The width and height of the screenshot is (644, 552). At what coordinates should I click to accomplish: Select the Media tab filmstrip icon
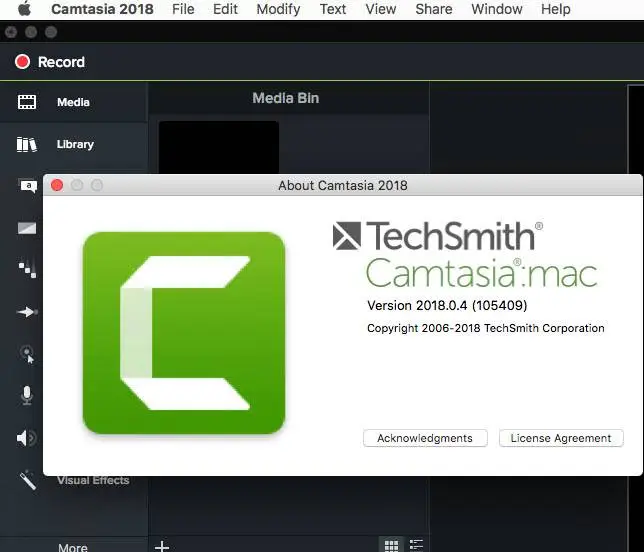pos(27,102)
